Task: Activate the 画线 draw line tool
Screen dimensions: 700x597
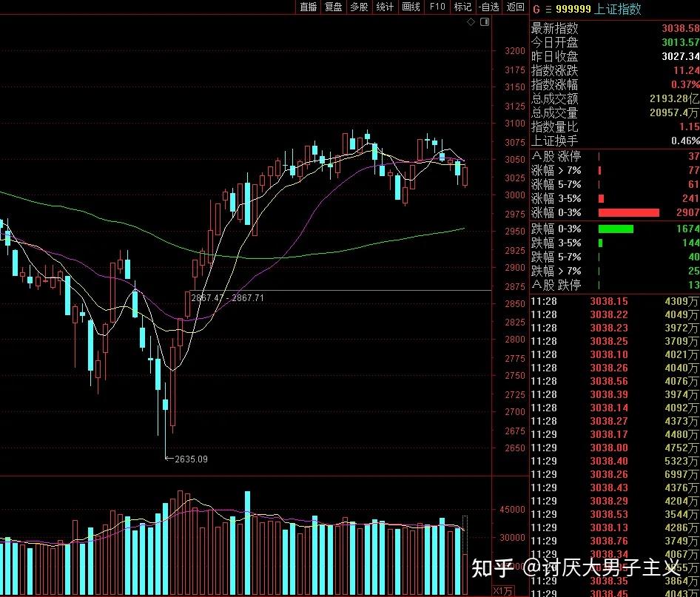Action: coord(411,7)
